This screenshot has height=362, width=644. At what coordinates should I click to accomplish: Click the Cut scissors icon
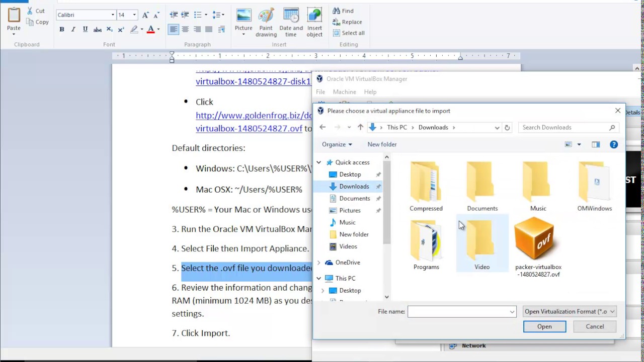(x=30, y=11)
